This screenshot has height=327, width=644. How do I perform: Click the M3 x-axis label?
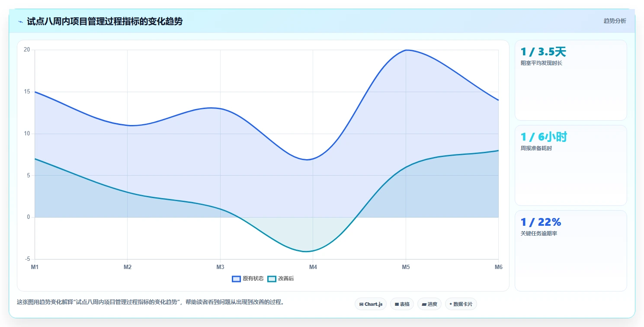(220, 267)
